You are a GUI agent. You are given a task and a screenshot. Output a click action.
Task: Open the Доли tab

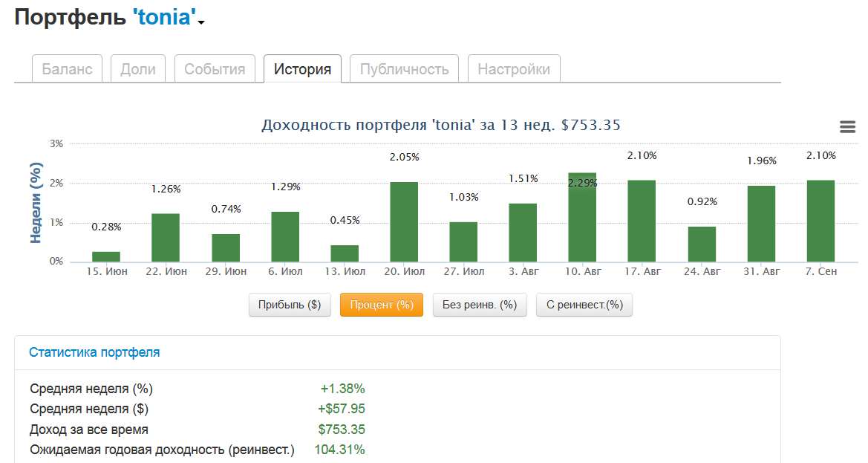click(x=138, y=69)
